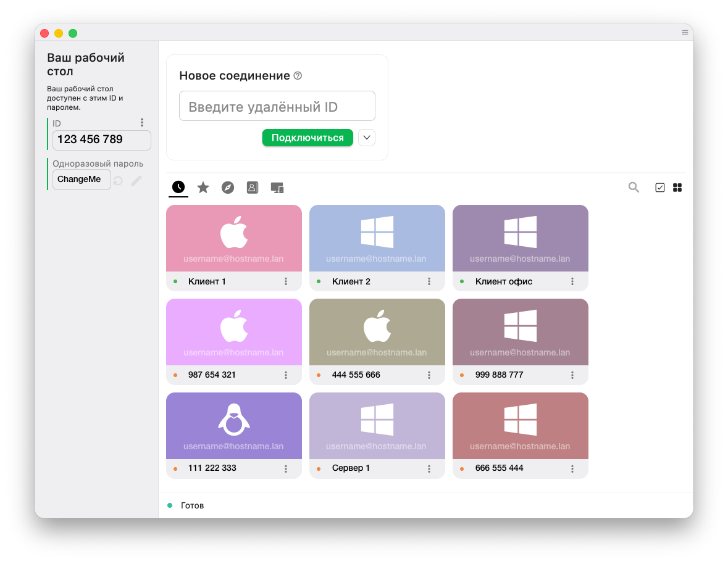
Task: Open the Address book contact tab
Action: tap(252, 188)
